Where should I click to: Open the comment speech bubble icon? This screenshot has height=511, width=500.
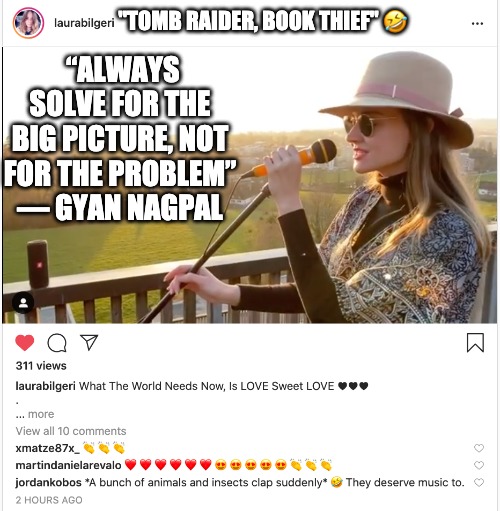tap(57, 343)
